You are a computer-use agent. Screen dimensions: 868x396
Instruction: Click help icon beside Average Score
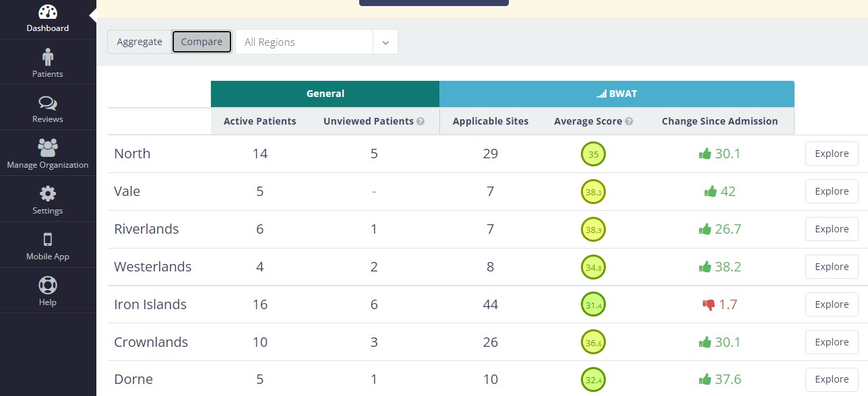click(x=629, y=121)
